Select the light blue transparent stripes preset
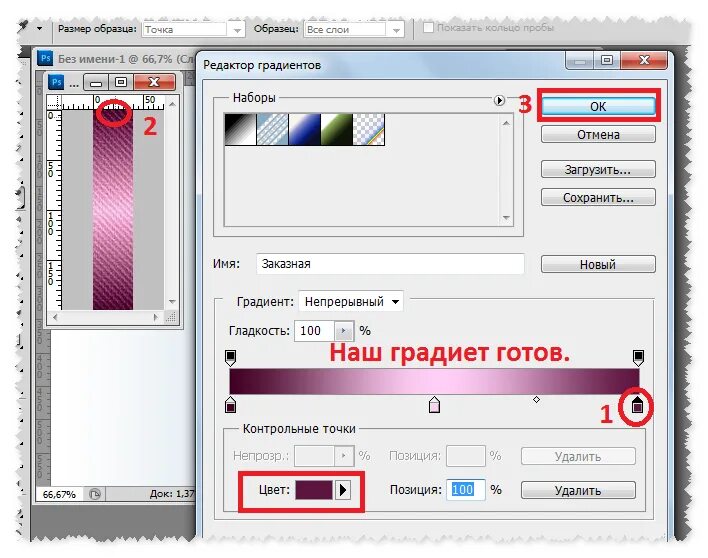Screen dimensions: 708x558 point(272,130)
